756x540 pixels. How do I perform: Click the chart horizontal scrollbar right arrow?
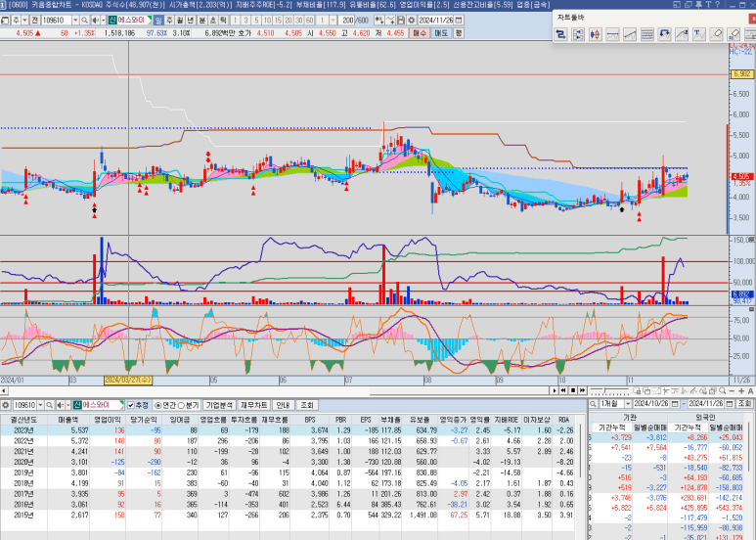[x=555, y=390]
